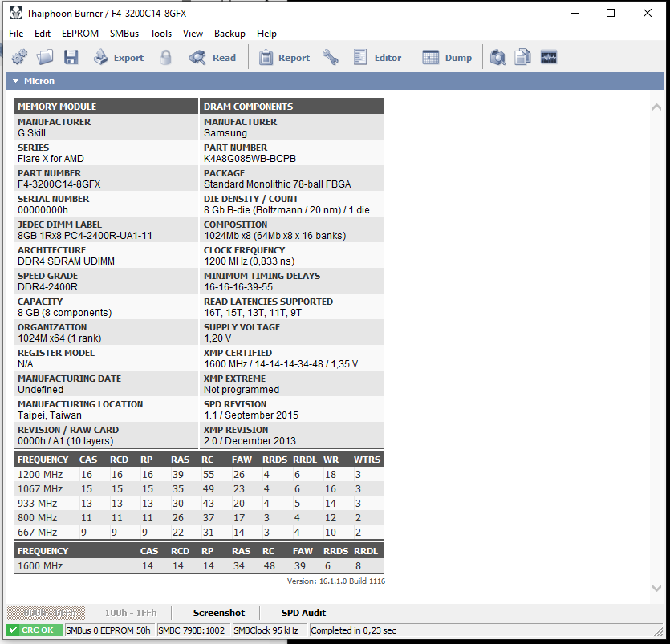Click the Completed in 0,23 sec status

353,630
